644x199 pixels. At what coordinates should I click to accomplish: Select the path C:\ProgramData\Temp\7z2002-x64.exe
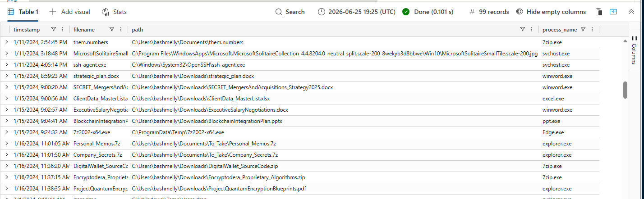coord(178,132)
